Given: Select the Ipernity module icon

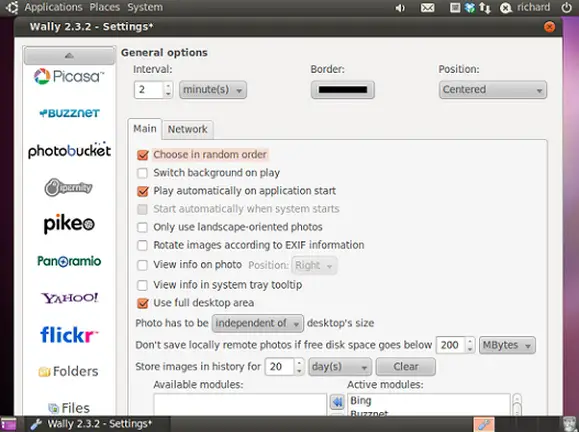Looking at the screenshot, I should [69, 188].
